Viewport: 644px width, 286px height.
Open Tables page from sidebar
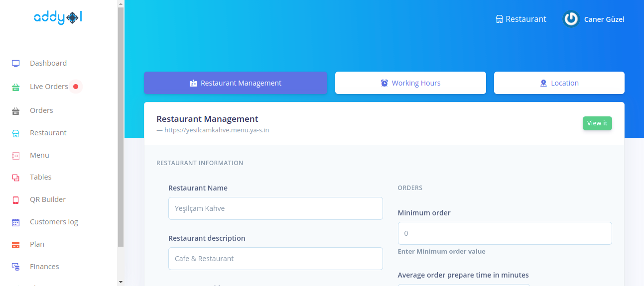(x=40, y=177)
